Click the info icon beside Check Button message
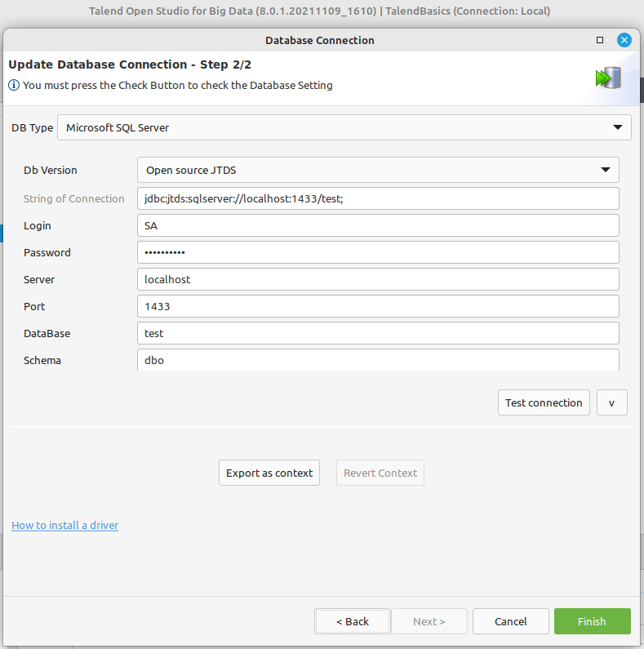644x649 pixels. (x=14, y=85)
